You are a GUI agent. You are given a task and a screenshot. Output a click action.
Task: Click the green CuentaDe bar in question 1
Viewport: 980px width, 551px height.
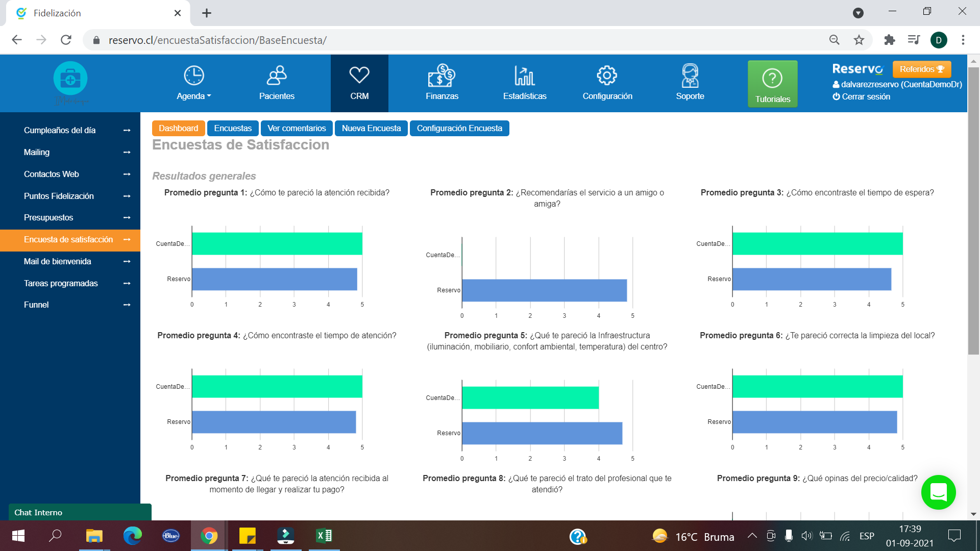(x=277, y=244)
